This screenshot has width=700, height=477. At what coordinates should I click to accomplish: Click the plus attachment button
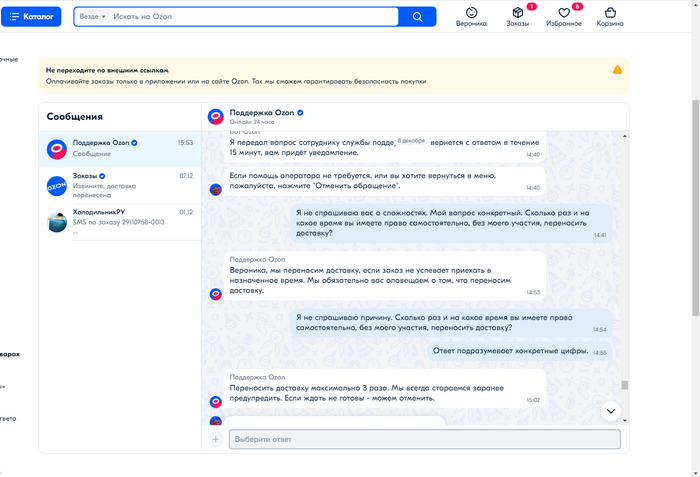click(215, 439)
